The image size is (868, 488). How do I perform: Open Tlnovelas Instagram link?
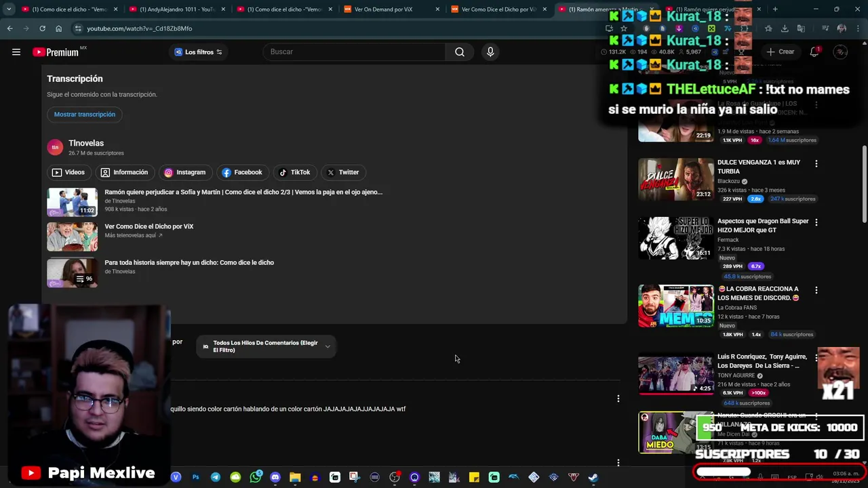click(184, 172)
